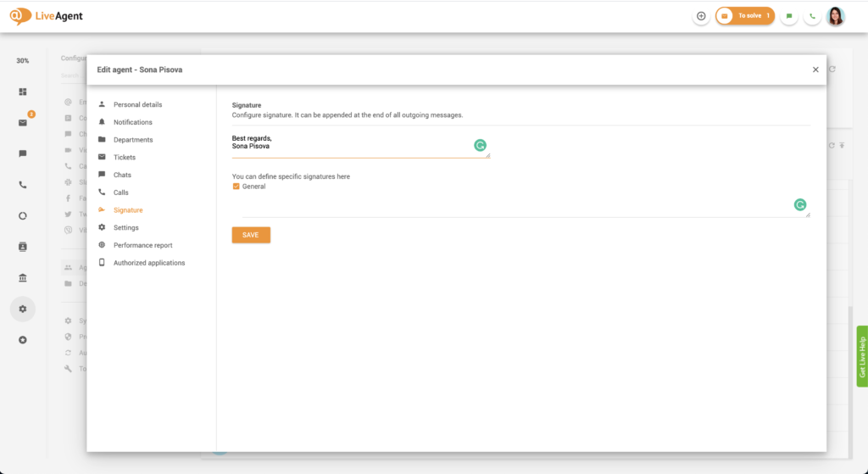The width and height of the screenshot is (868, 474).
Task: Open Performance report section
Action: (142, 245)
